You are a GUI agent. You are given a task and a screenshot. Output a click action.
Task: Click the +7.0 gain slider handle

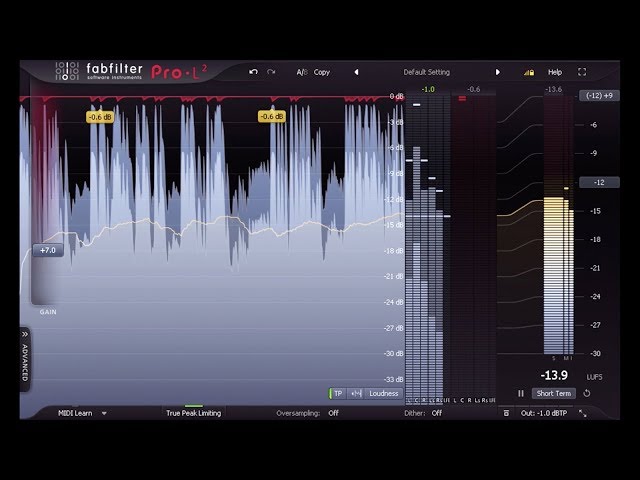(48, 250)
